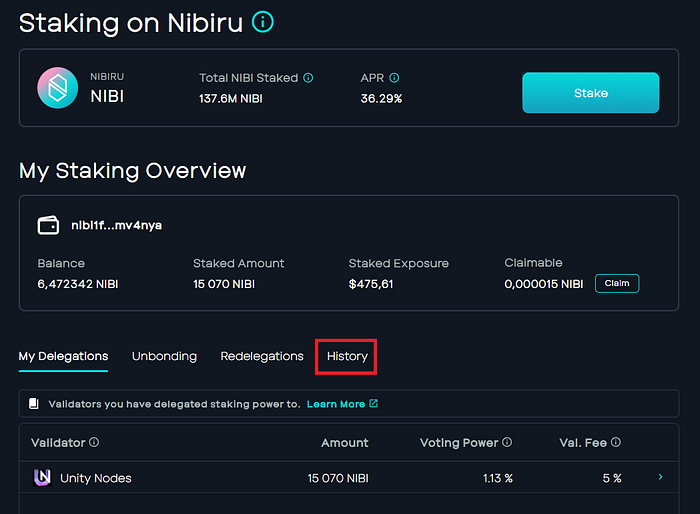Click the Balance value 6,472342 NIBI

[x=78, y=284]
